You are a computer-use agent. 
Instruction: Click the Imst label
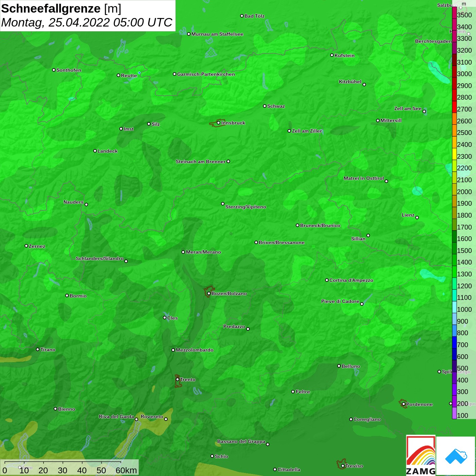point(129,129)
